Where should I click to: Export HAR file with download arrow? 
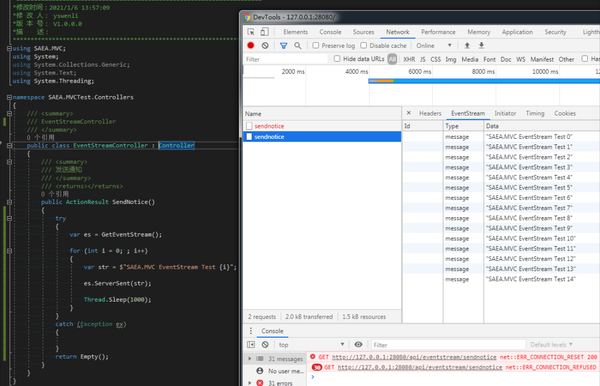pyautogui.click(x=481, y=46)
